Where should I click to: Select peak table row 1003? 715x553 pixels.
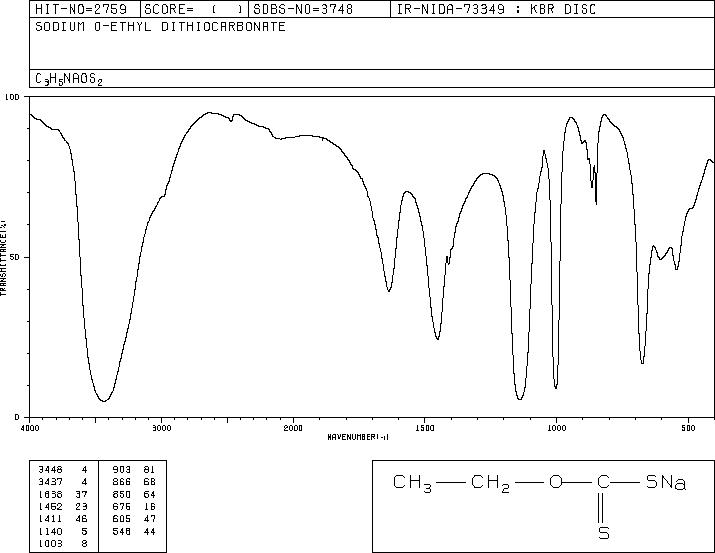(x=63, y=544)
